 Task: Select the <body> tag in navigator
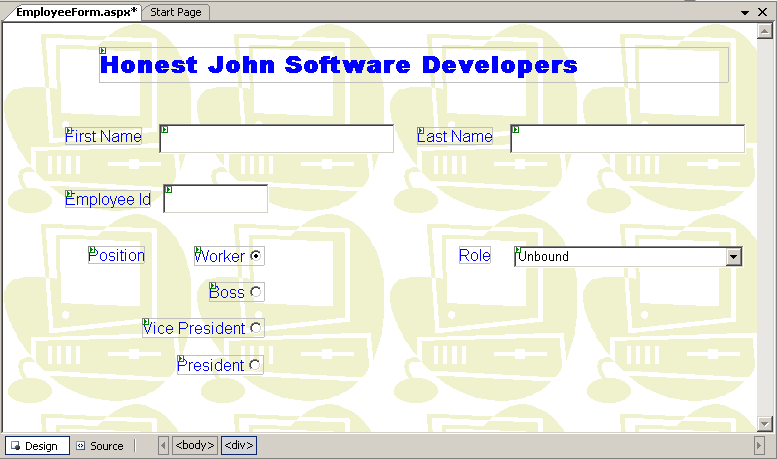195,446
